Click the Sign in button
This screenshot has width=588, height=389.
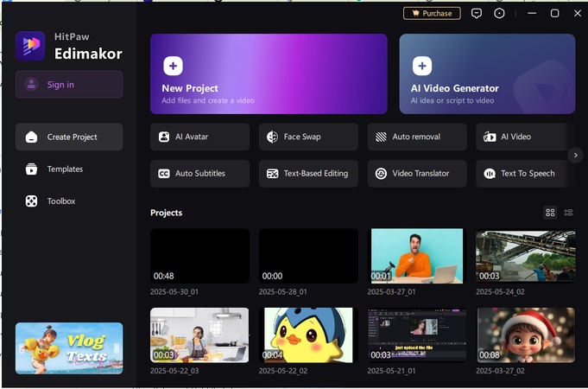point(69,85)
